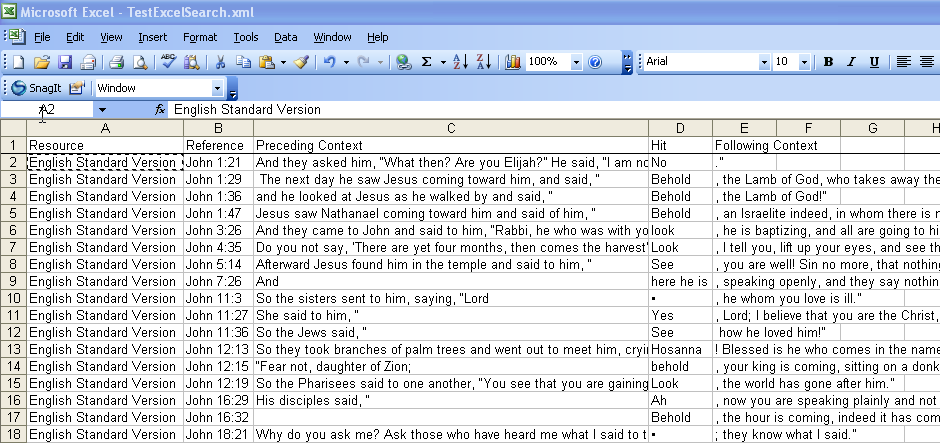Select the John 16:32 reference cell
Screen dimensions: 940x443
point(218,417)
